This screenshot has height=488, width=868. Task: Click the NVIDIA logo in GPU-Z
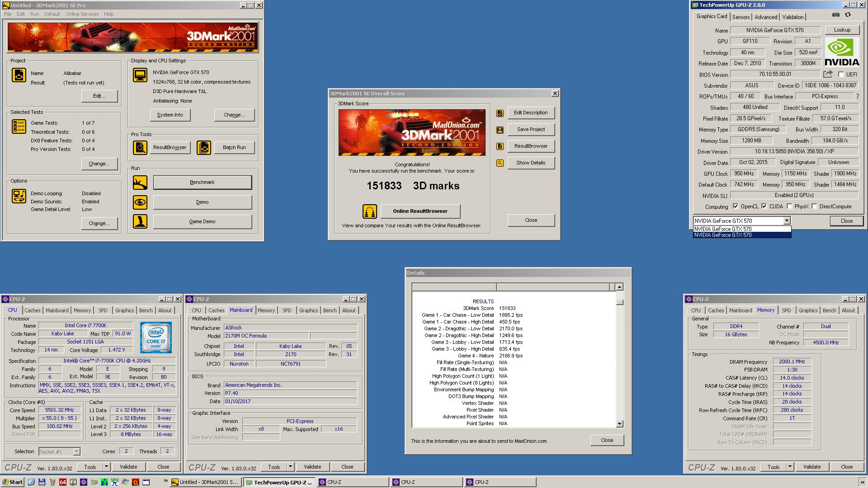(x=842, y=52)
